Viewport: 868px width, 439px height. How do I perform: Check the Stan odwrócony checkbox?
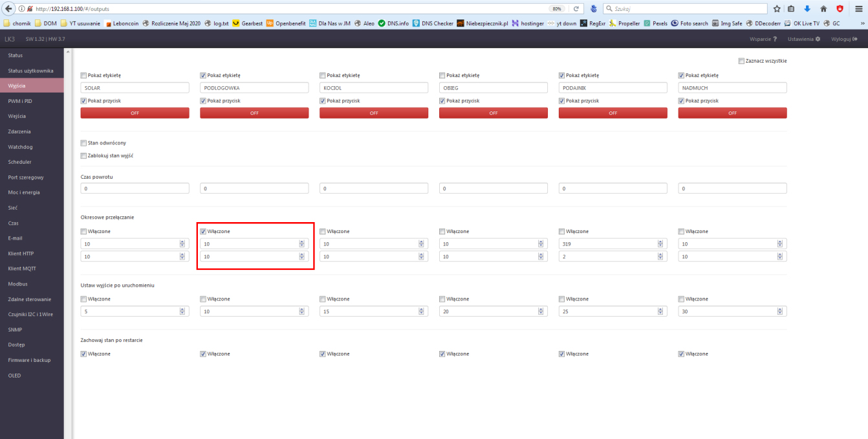pyautogui.click(x=83, y=142)
